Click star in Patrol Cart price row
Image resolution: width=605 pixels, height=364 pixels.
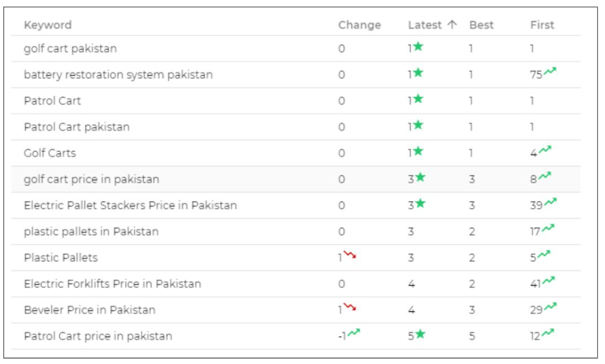tap(420, 334)
